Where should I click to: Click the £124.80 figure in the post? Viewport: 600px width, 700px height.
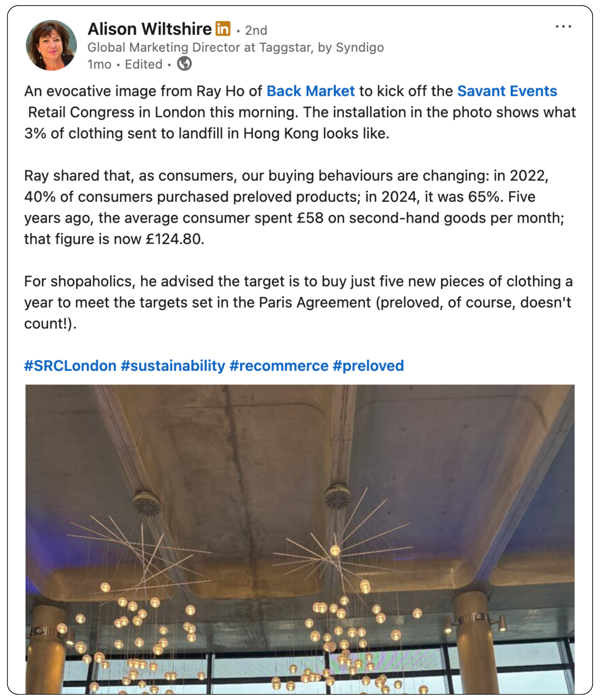[174, 239]
